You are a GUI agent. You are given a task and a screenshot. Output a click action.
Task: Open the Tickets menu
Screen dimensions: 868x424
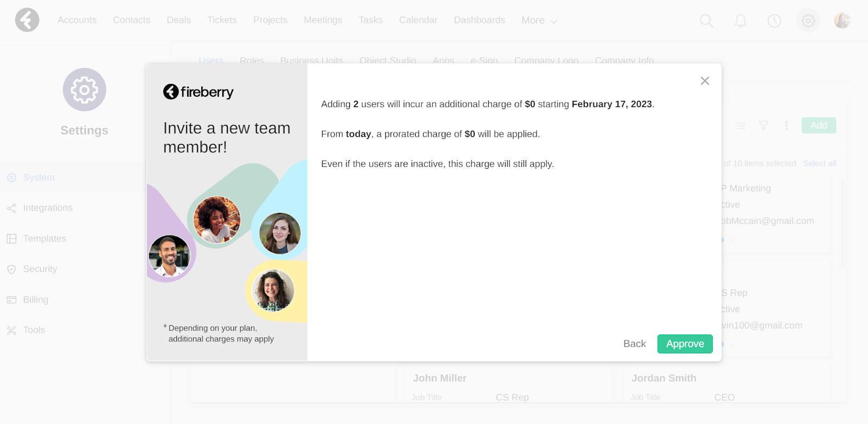pyautogui.click(x=222, y=20)
